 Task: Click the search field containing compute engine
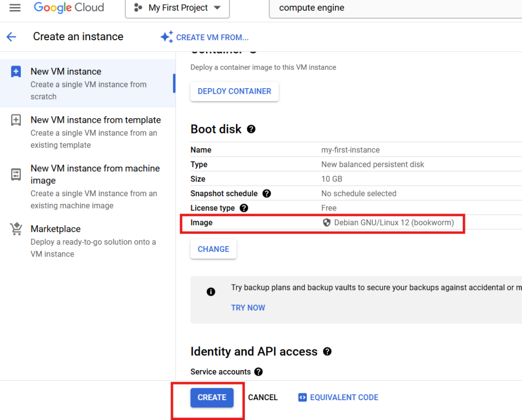(x=393, y=8)
